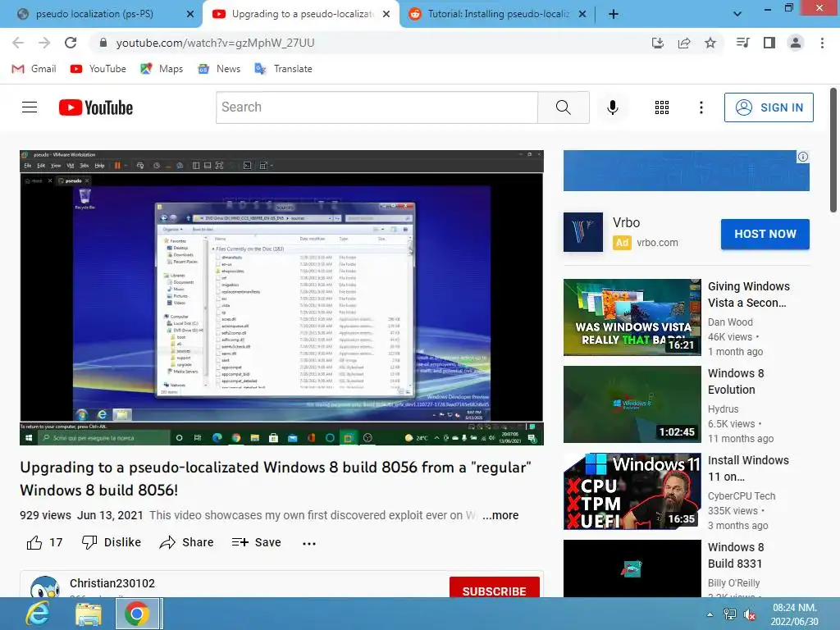This screenshot has width=840, height=630.
Task: Bookmark this page with the star icon
Action: tap(710, 43)
